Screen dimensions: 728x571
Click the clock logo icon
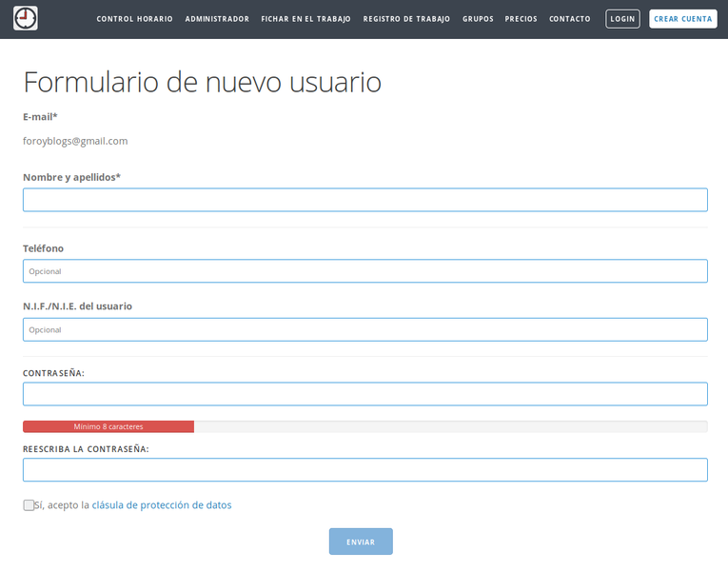(x=26, y=18)
